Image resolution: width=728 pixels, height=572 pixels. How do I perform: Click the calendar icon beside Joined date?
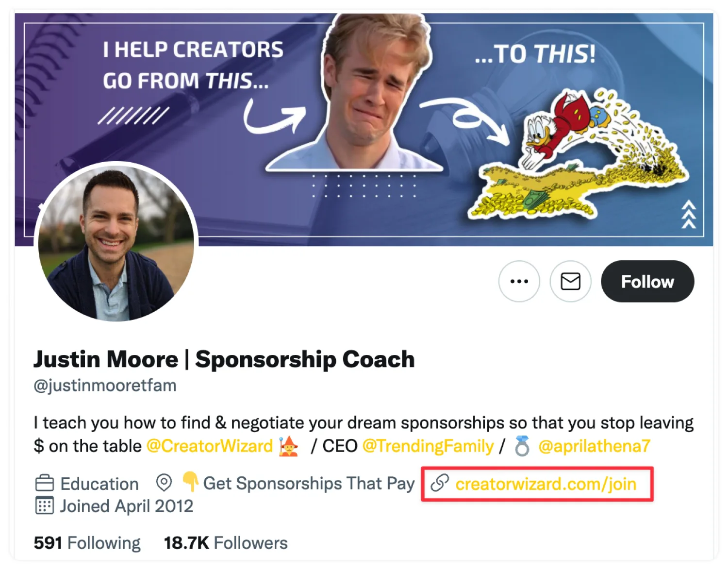click(45, 506)
